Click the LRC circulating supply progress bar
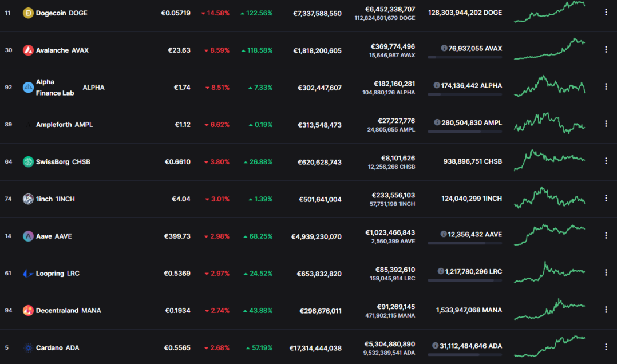 [x=465, y=280]
